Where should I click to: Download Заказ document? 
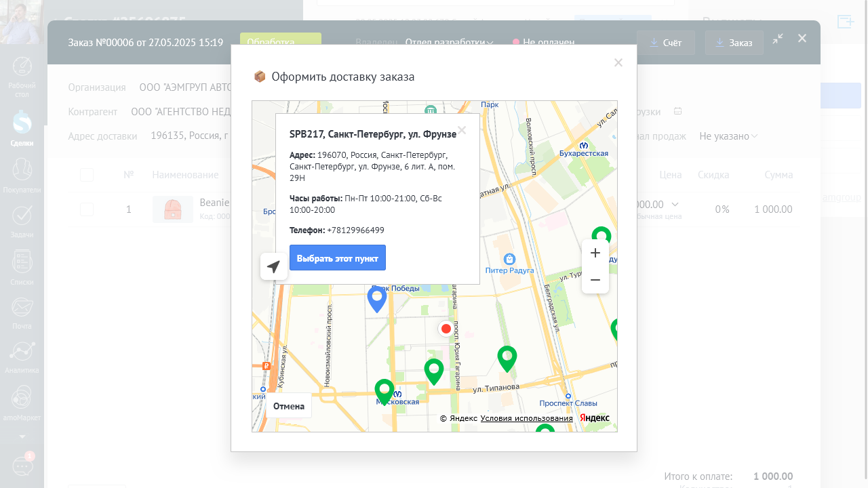click(734, 43)
